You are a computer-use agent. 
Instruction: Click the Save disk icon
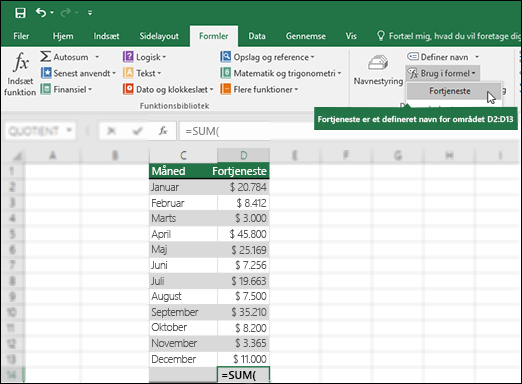click(x=20, y=13)
